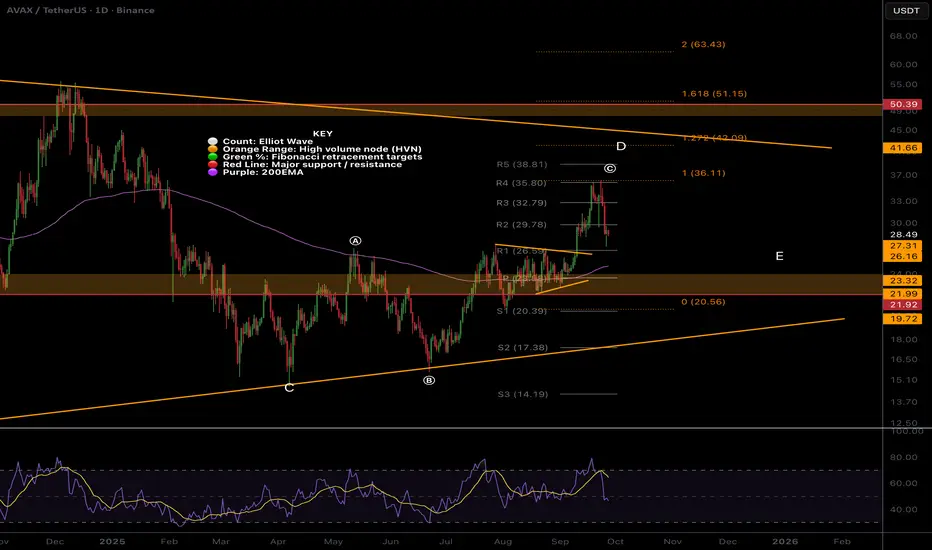Select the white Elliot Wave legend dot
932x550 pixels.
(212, 141)
